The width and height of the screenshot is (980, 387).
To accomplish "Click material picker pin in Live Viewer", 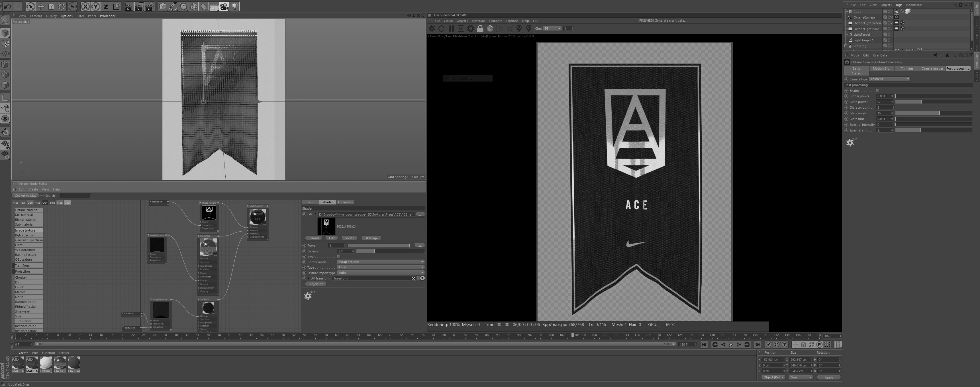I will coord(528,29).
